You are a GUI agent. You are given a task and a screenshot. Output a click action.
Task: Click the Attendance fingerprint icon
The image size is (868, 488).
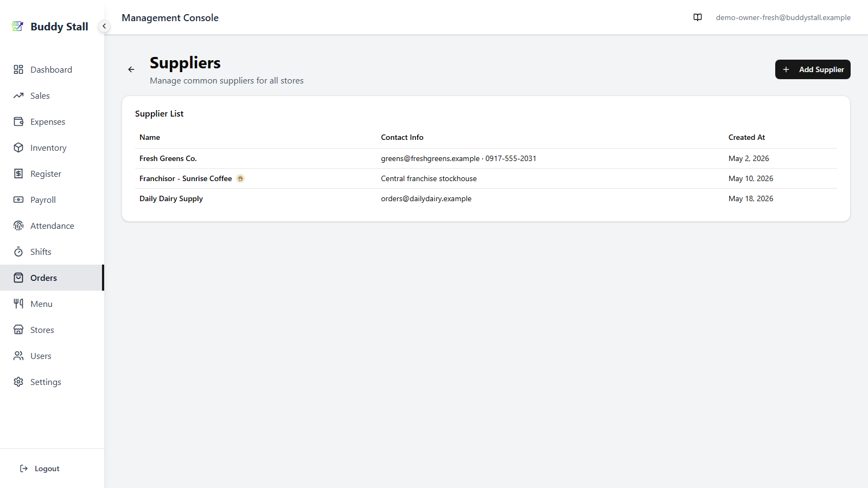coord(18,226)
